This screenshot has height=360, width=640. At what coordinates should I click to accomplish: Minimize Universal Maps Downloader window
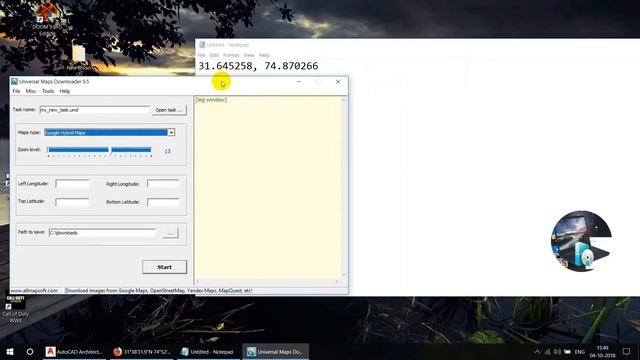(x=299, y=82)
